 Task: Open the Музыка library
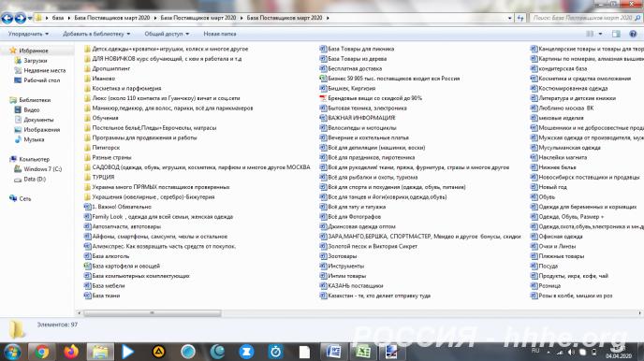point(34,139)
